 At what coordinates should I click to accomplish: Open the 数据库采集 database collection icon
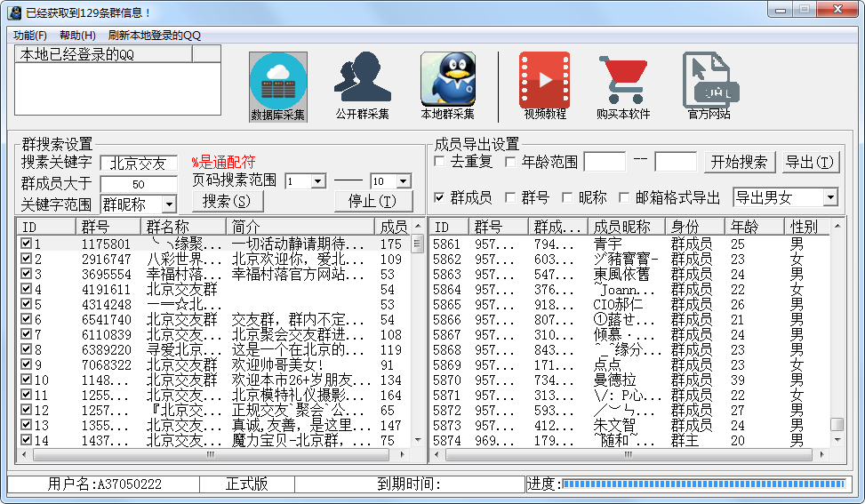(277, 81)
